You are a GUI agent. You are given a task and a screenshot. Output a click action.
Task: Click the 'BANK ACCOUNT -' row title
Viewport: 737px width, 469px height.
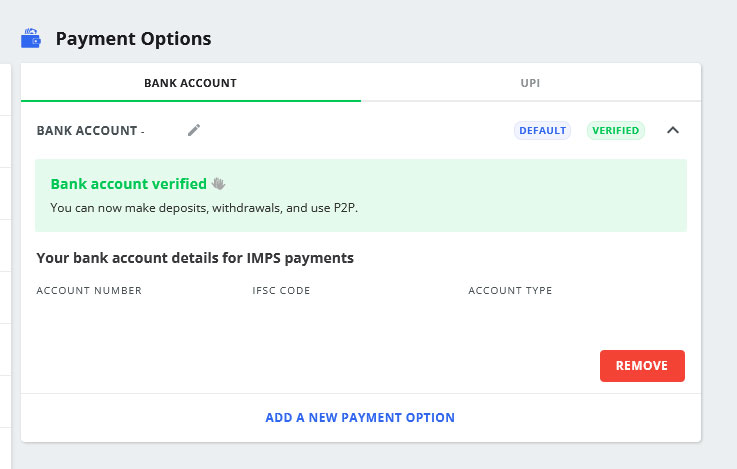91,131
